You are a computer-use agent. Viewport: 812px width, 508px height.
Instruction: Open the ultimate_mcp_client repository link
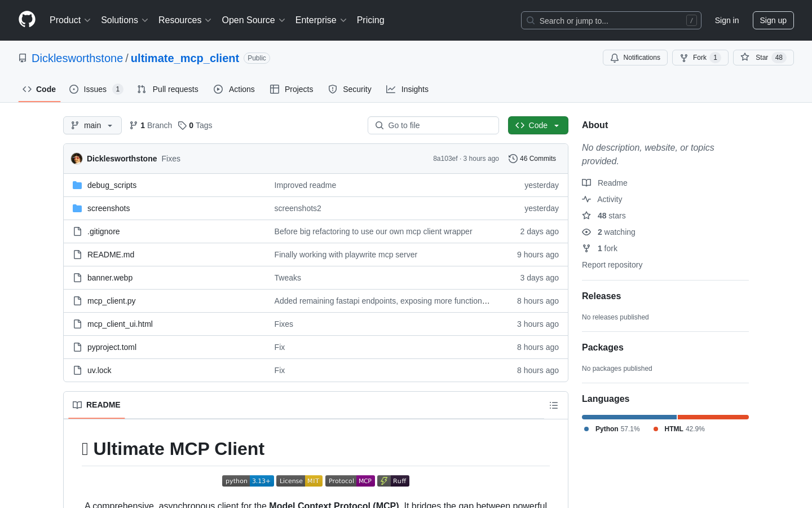point(185,58)
